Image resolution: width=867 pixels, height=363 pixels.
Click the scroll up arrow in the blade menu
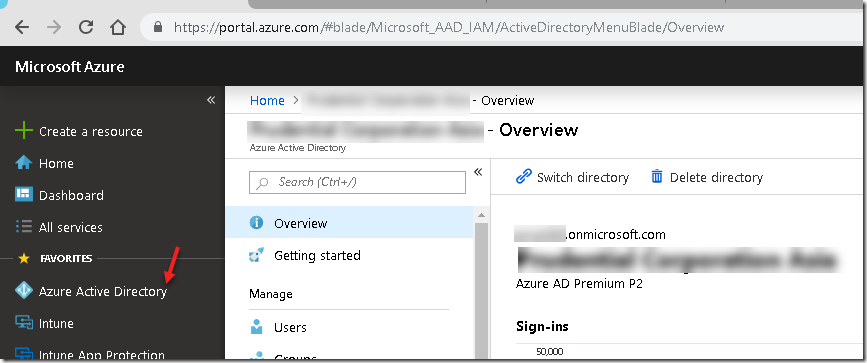pos(481,215)
